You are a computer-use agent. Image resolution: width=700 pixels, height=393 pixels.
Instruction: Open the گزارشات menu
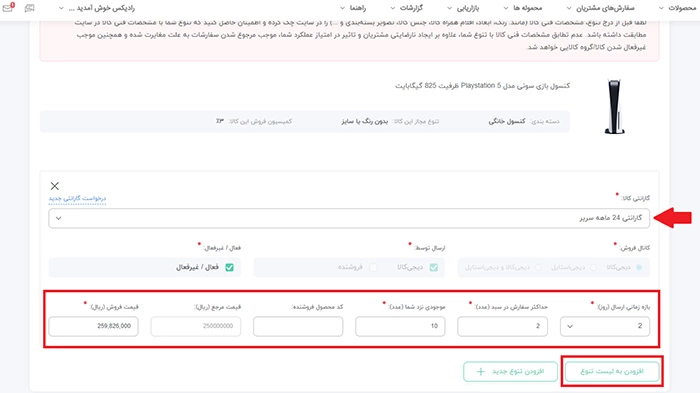coord(407,8)
